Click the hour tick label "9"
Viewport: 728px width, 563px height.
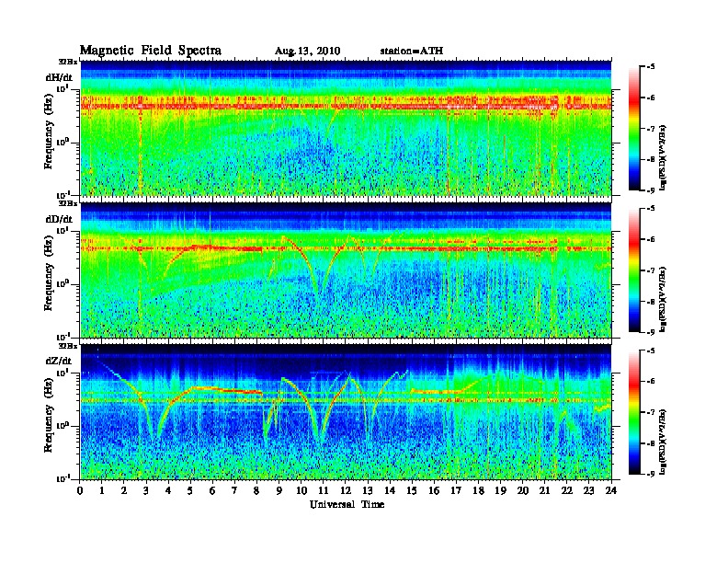(279, 490)
